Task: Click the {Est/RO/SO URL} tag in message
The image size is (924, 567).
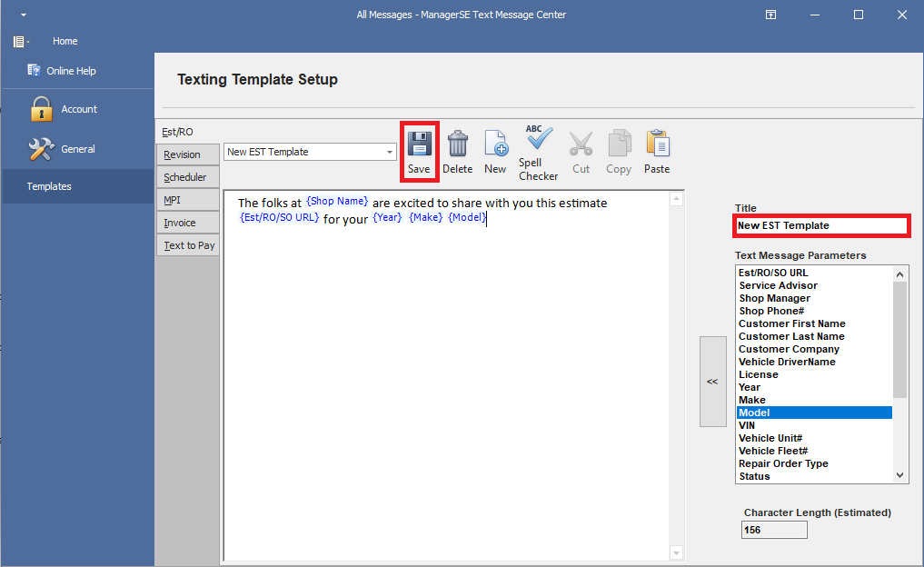Action: 280,218
